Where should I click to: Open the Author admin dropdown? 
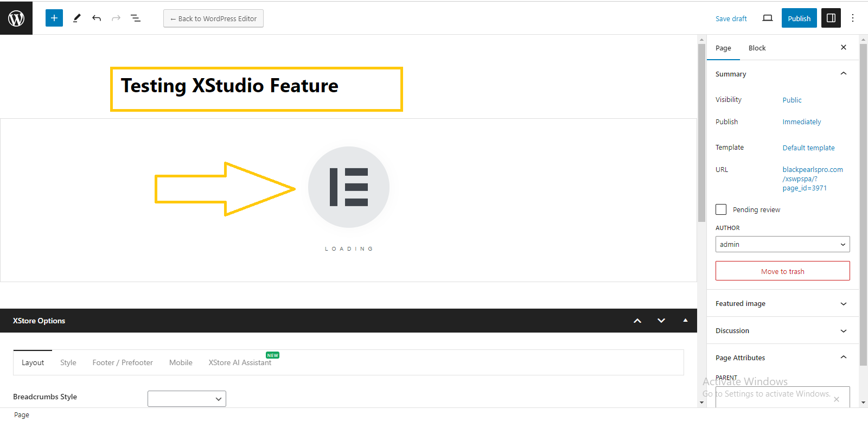pyautogui.click(x=783, y=244)
